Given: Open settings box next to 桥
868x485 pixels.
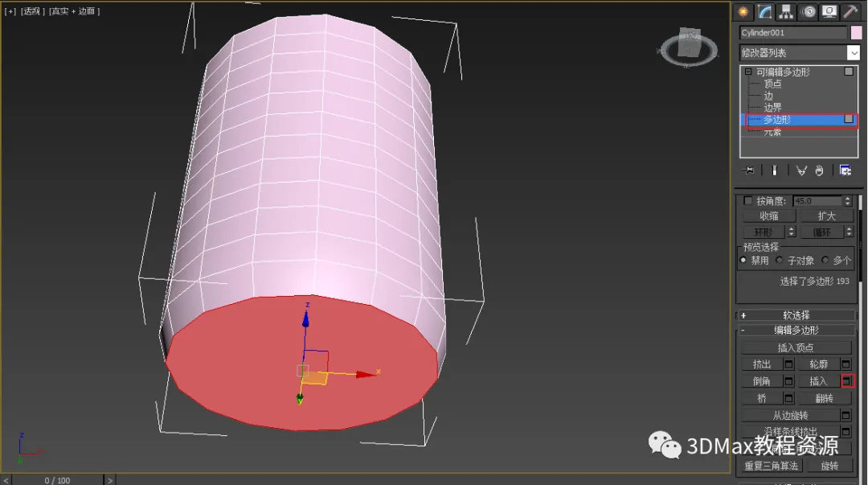Looking at the screenshot, I should [789, 398].
